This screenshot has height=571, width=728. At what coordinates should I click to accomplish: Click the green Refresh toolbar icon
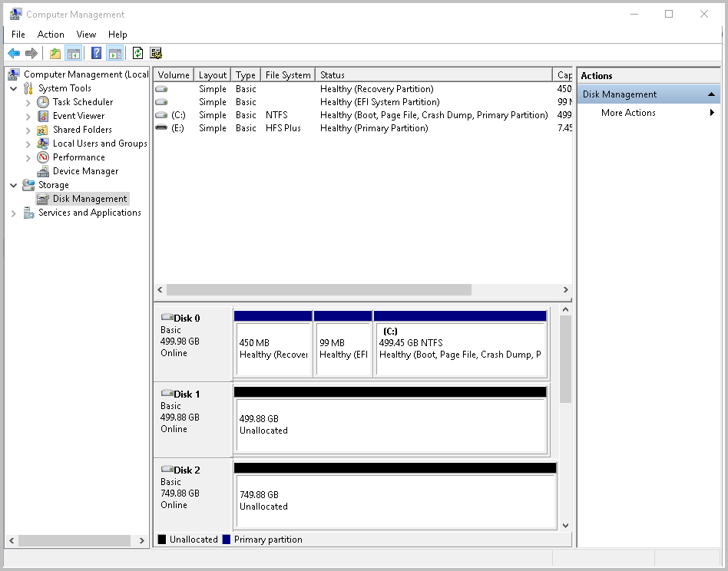[137, 54]
